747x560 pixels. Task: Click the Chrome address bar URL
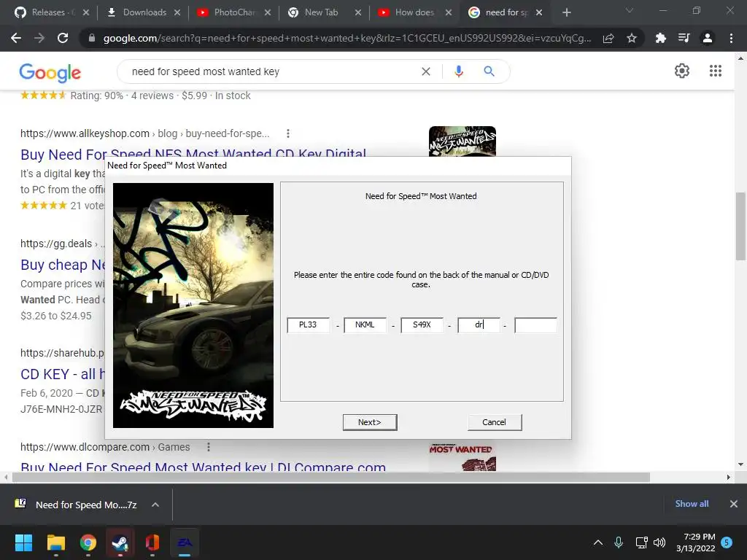tap(347, 38)
